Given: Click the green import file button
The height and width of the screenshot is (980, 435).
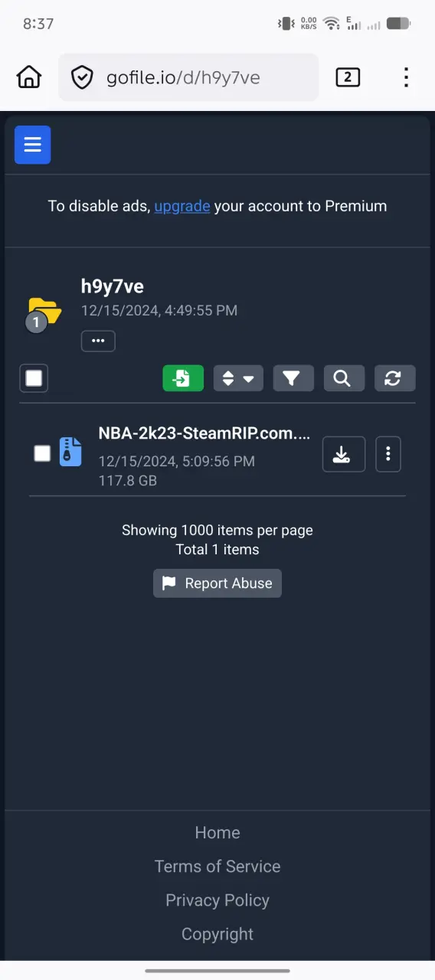Looking at the screenshot, I should coord(183,378).
